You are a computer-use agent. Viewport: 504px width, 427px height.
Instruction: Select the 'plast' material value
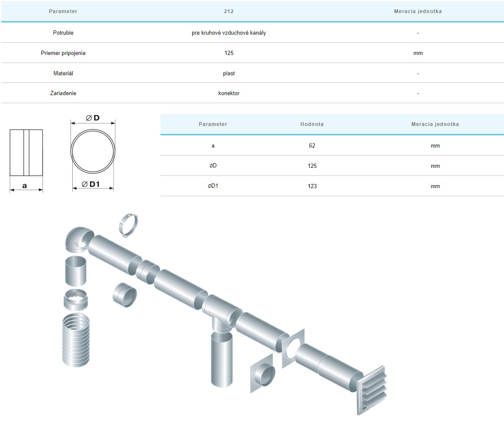(x=229, y=73)
